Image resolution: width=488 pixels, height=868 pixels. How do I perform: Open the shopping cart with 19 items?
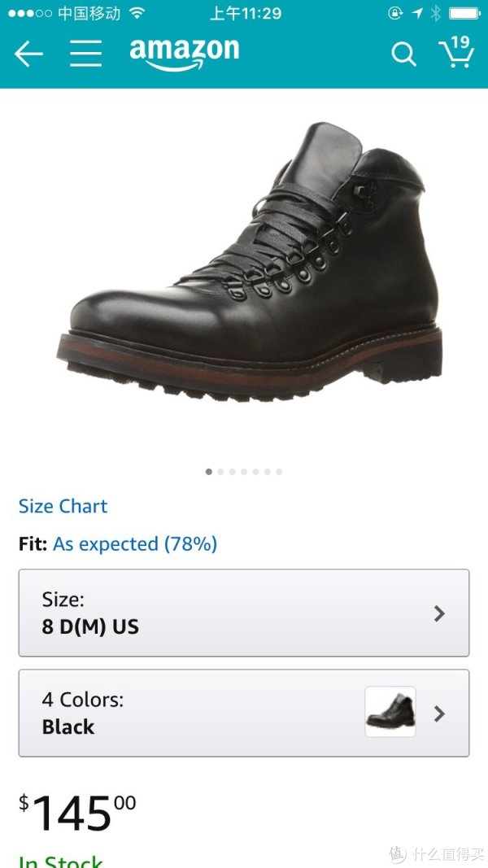coord(456,52)
